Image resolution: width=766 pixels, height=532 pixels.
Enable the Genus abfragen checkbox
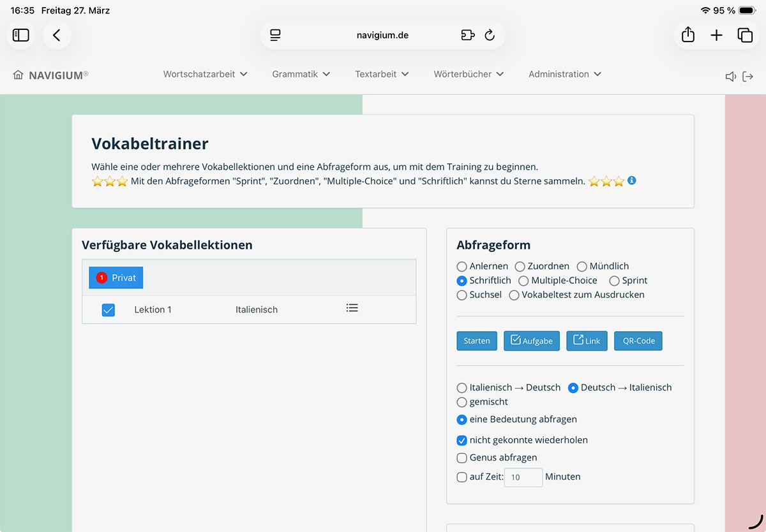pos(462,457)
